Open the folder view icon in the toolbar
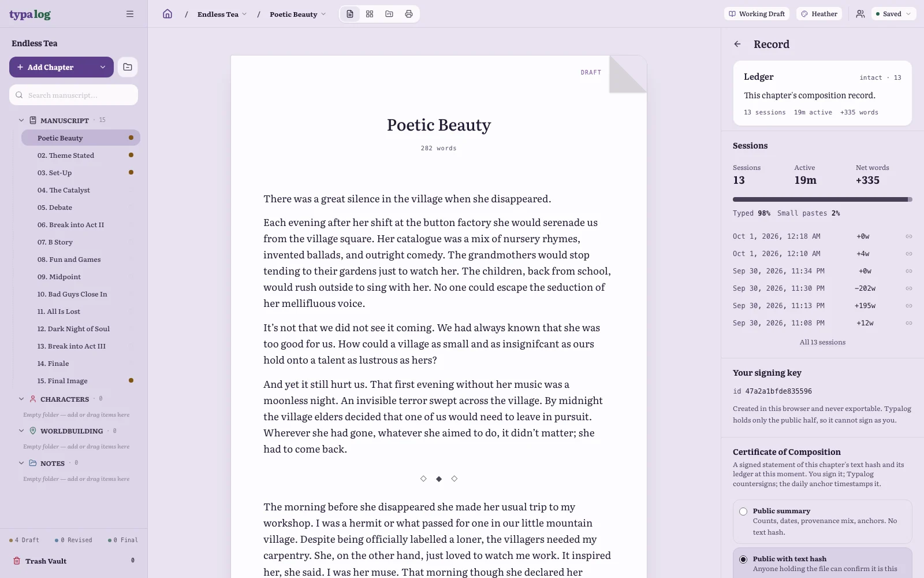924x578 pixels. 389,14
